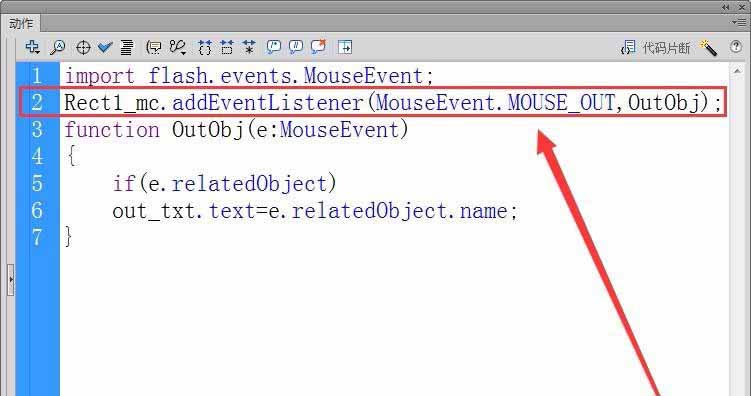Toggle the Show/Hide toolbox icon

point(345,47)
